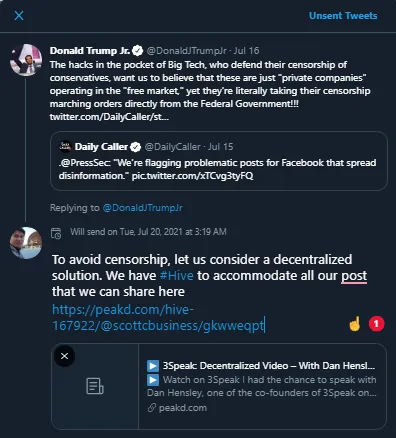396x438 pixels.
Task: Open the Donald Trump Jr. display name
Action: [90, 51]
